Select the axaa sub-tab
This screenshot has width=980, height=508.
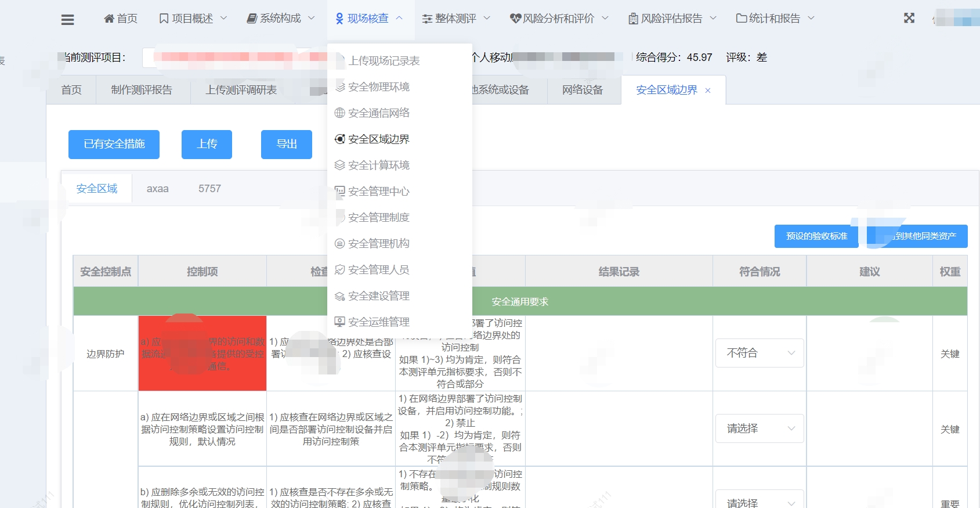158,189
